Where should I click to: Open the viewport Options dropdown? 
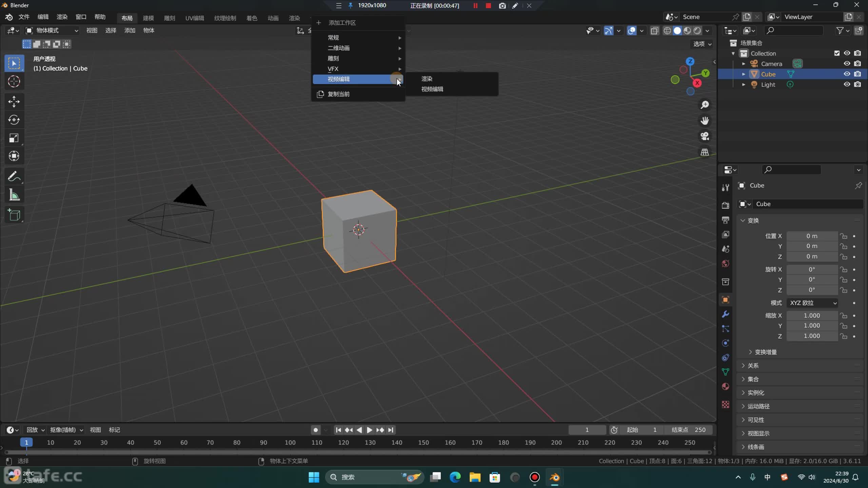[x=702, y=44]
